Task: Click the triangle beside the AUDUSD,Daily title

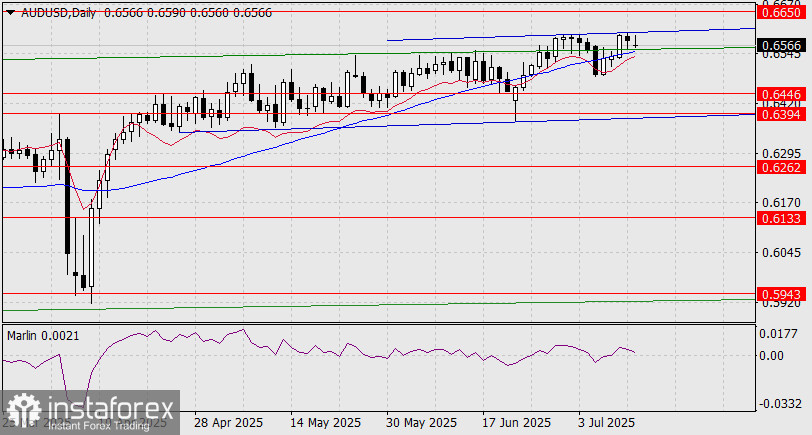Action: tap(11, 12)
